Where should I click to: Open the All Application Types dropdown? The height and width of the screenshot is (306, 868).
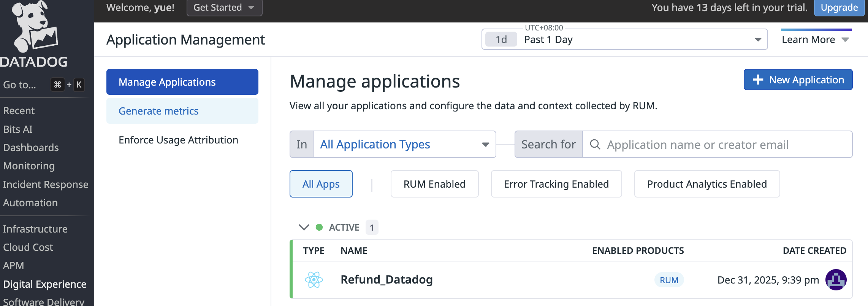(405, 145)
